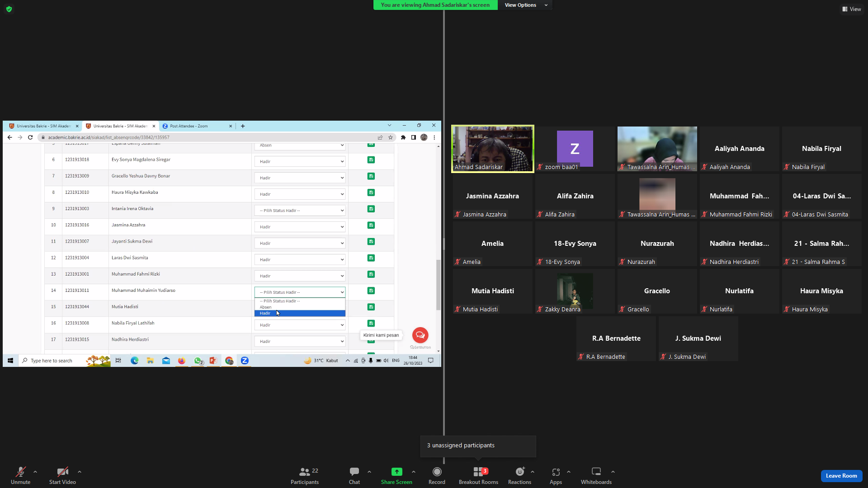Unmute the microphone in Zoom
This screenshot has width=868, height=488.
20,475
